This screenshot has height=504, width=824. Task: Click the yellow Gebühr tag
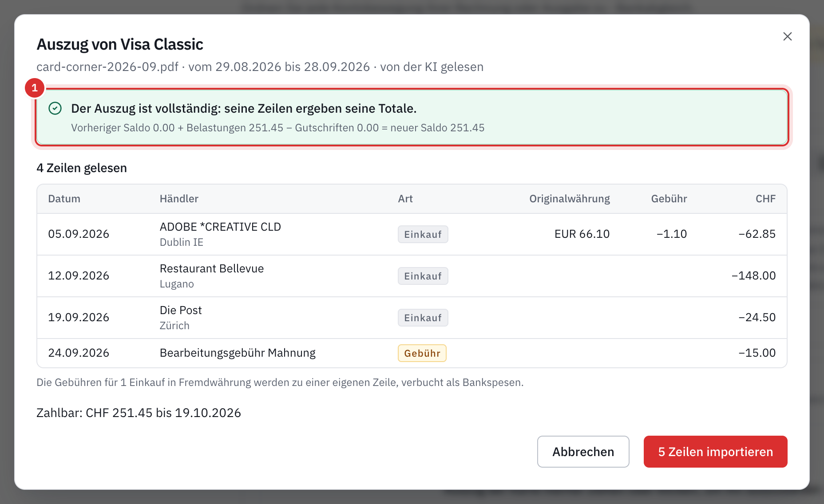coord(422,353)
